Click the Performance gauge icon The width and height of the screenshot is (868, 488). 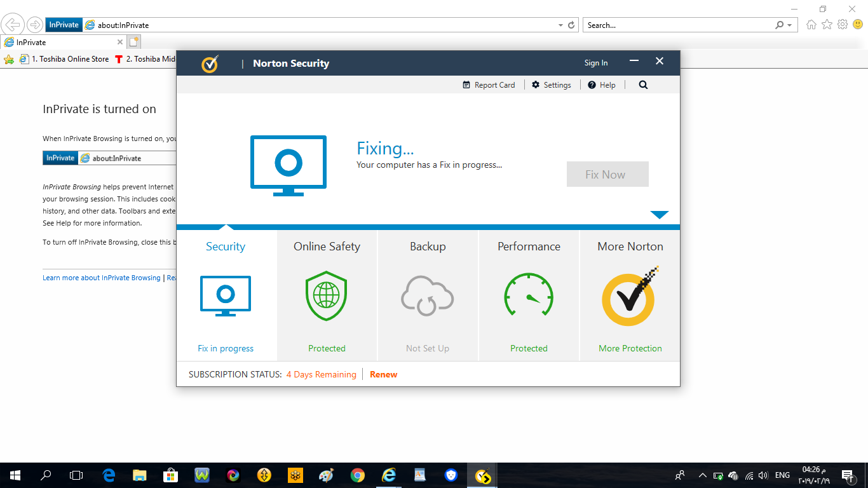(x=529, y=295)
